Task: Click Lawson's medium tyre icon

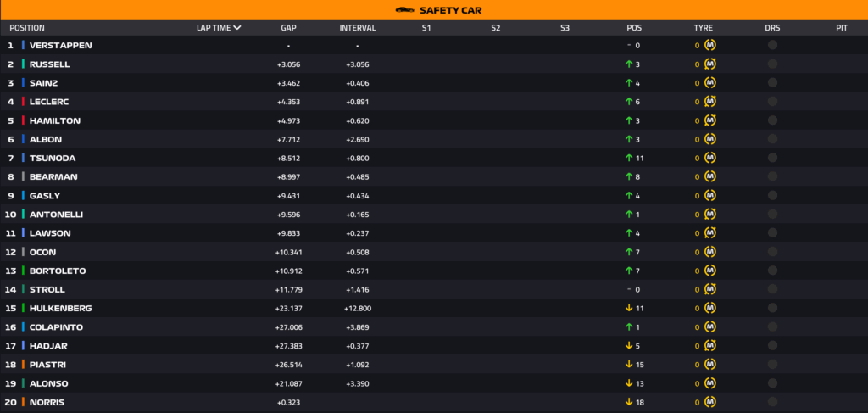Action: coord(709,233)
